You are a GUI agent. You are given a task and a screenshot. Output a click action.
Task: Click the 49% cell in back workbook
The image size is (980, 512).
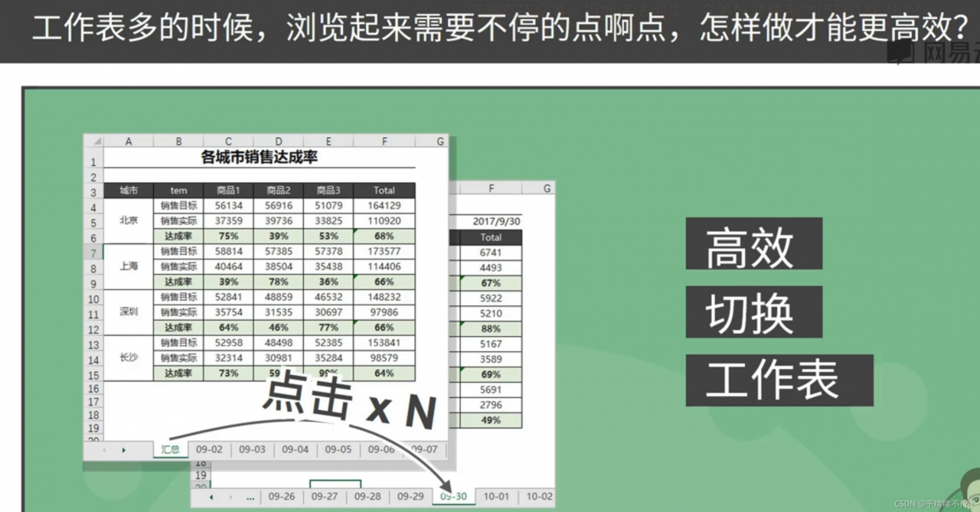click(491, 420)
